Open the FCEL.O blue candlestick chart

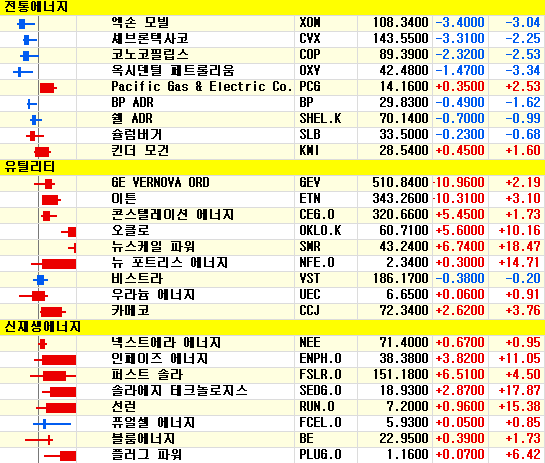click(52, 424)
